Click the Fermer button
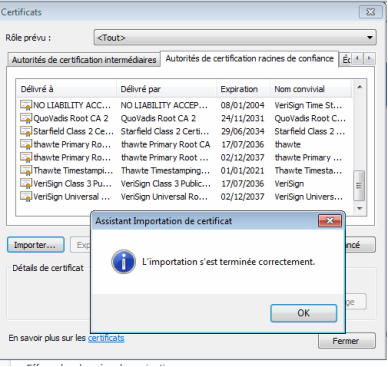Viewport: 388px width, 367px height. (346, 341)
